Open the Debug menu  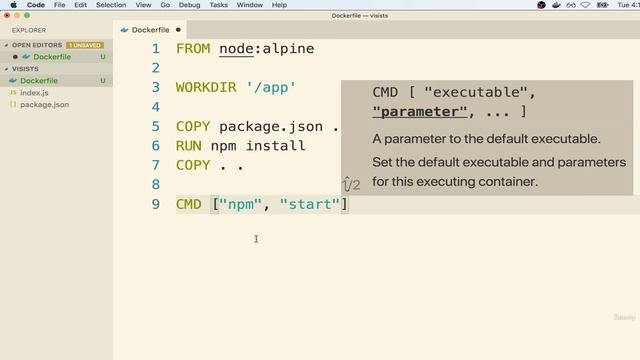[189, 5]
